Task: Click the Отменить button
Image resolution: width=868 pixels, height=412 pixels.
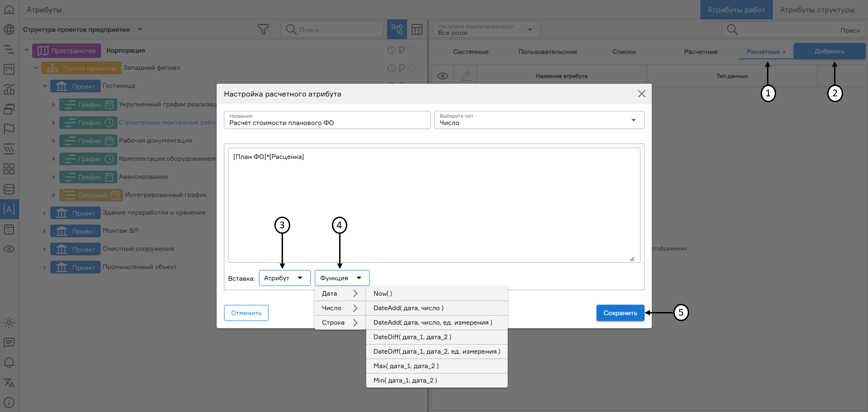Action: pos(246,313)
